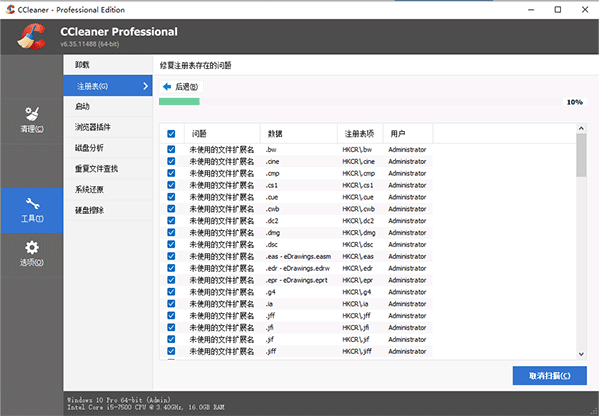Toggle checkbox for .cue row

(x=171, y=197)
